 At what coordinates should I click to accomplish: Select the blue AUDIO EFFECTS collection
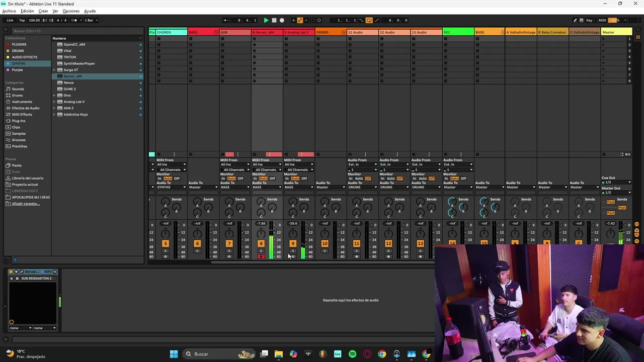[x=24, y=57]
